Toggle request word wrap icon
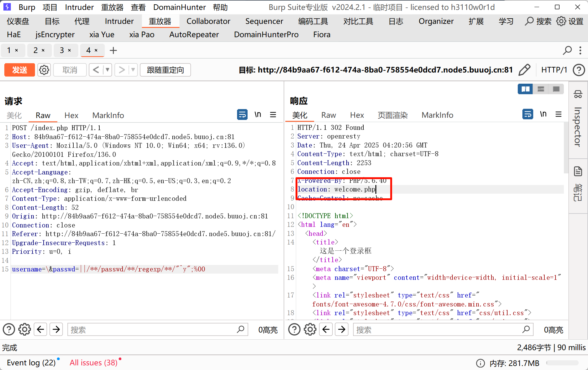 pyautogui.click(x=242, y=115)
